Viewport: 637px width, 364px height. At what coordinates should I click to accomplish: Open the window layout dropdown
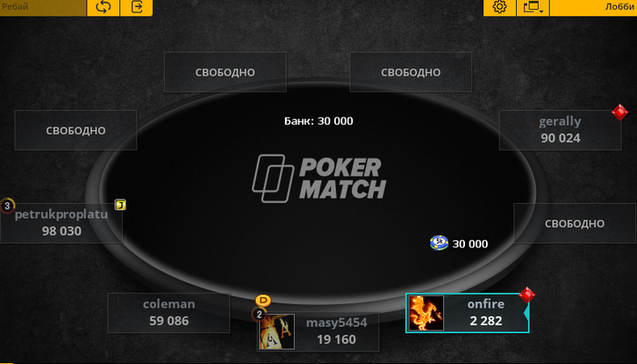(533, 7)
